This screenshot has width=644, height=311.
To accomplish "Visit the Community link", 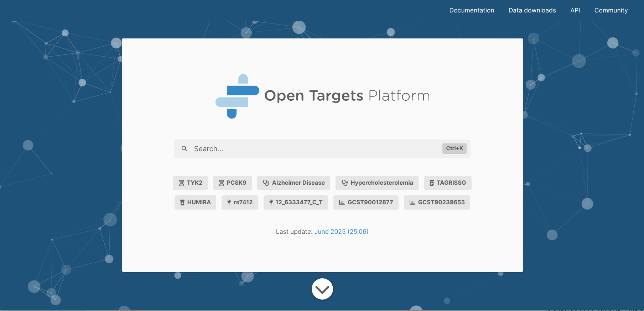I will click(611, 10).
